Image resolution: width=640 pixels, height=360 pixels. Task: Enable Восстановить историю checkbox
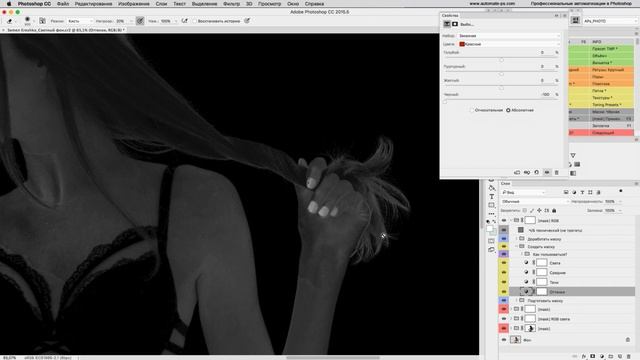195,21
